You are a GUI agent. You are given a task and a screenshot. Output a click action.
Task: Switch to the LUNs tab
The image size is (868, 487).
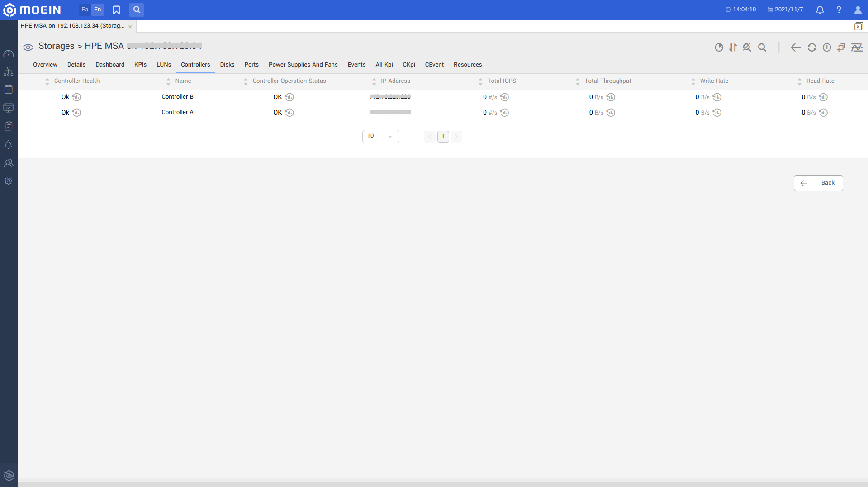click(x=164, y=65)
